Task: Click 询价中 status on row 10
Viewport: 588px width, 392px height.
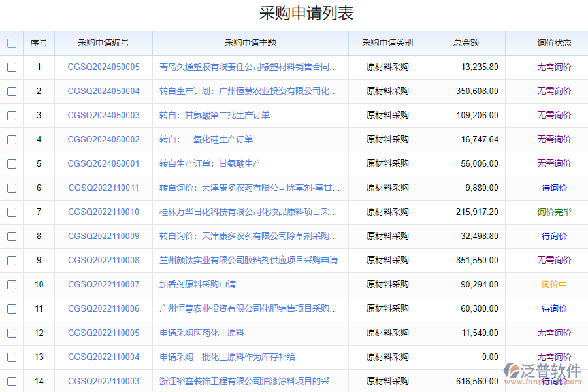Action: [x=553, y=284]
